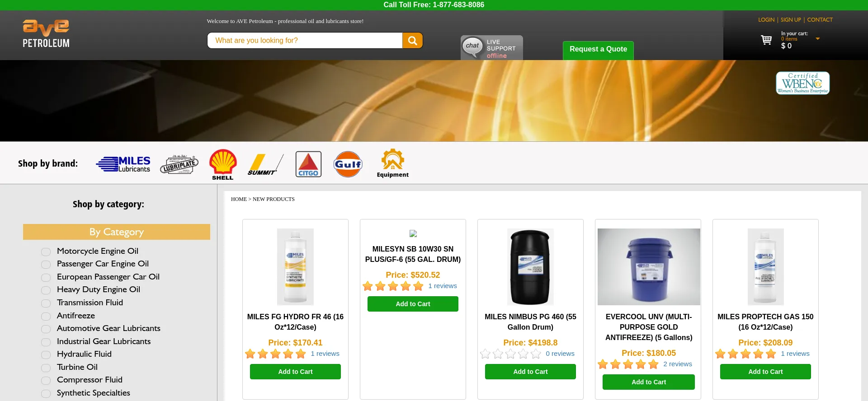Image resolution: width=868 pixels, height=401 pixels.
Task: Open reviews for MILES FG HYDRO FR 46
Action: point(325,354)
